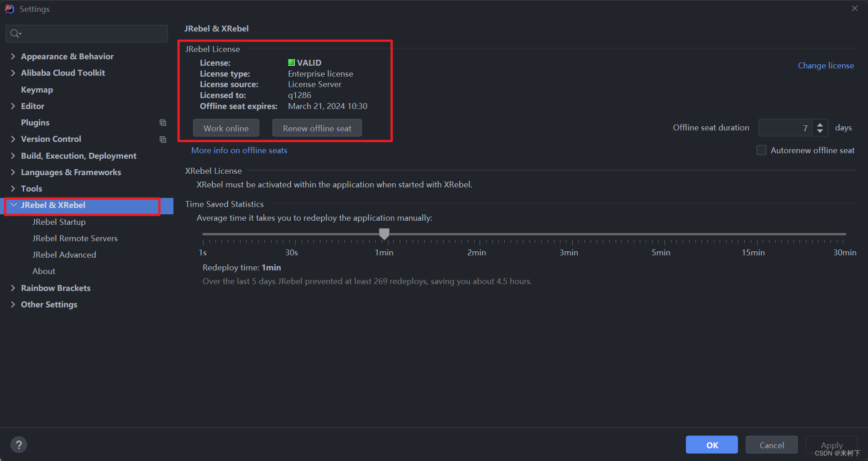The width and height of the screenshot is (868, 461).
Task: Confirm with the OK button
Action: click(x=712, y=445)
